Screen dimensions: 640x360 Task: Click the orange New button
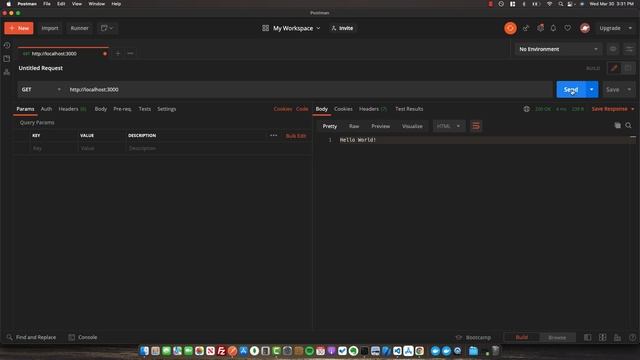[x=19, y=28]
